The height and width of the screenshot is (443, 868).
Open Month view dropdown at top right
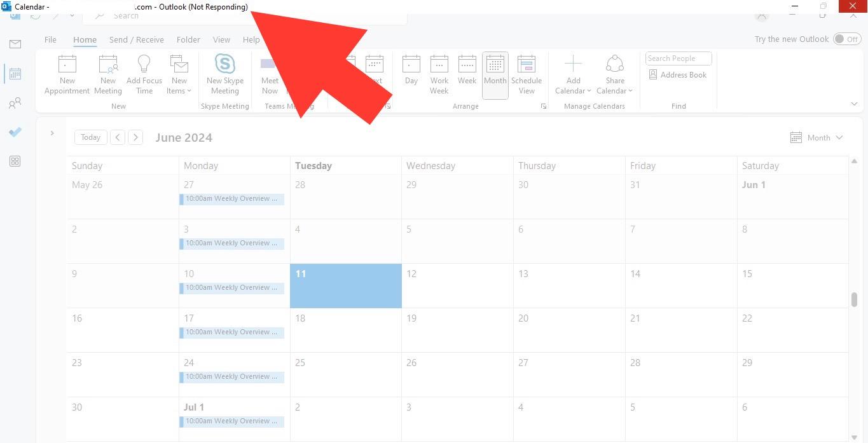(x=817, y=137)
